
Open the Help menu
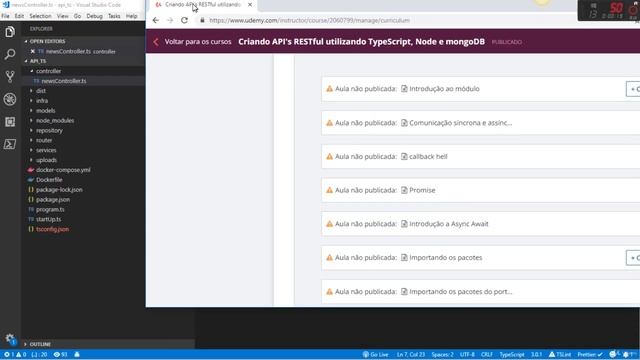click(x=131, y=16)
